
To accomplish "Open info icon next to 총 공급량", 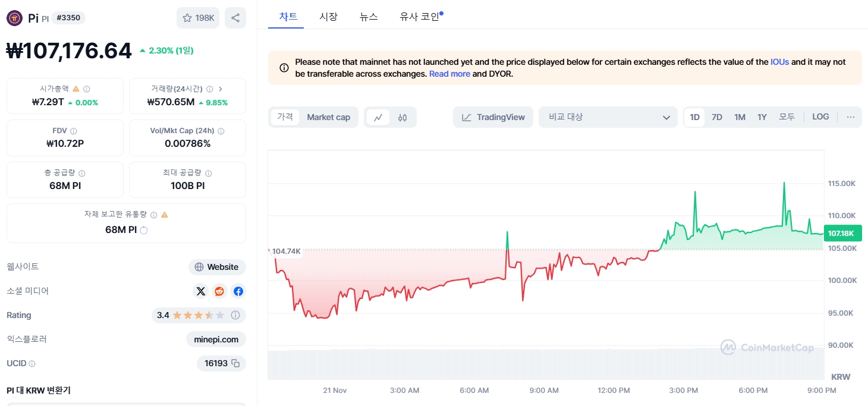I will point(82,173).
